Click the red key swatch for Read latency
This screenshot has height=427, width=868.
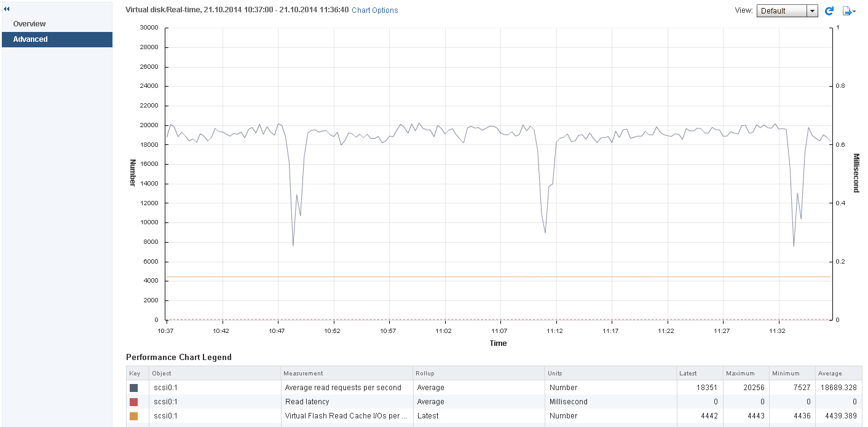pos(133,402)
